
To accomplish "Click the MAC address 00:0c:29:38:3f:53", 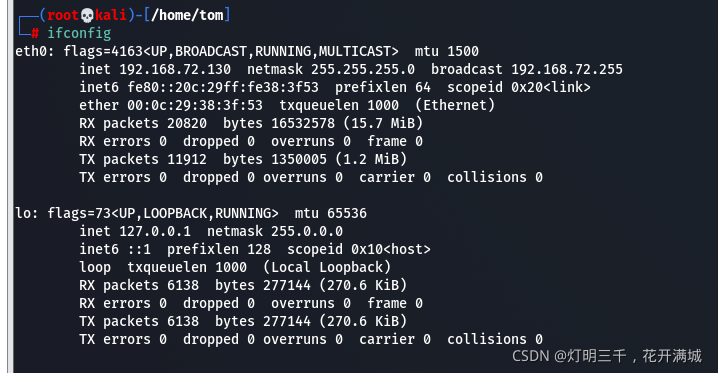I will [x=195, y=105].
